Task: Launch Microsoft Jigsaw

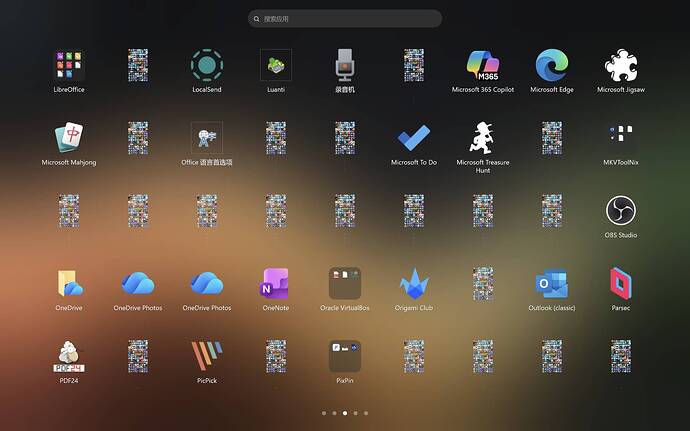Action: 621,65
